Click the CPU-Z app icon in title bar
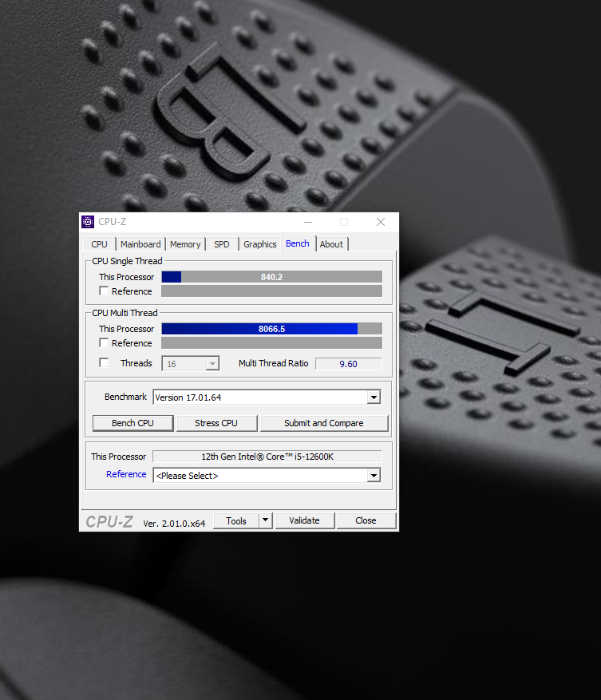 pos(88,221)
